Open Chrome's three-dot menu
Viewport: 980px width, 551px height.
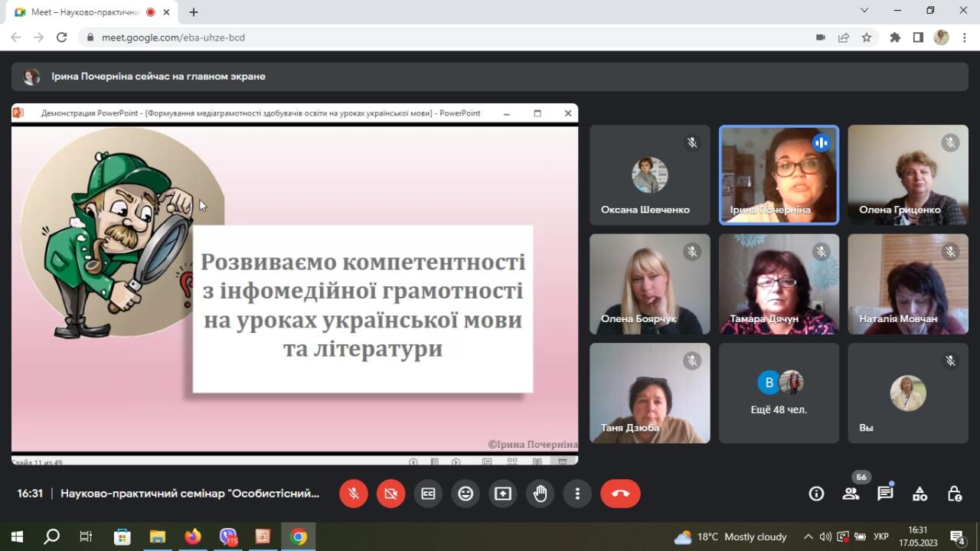pos(964,37)
